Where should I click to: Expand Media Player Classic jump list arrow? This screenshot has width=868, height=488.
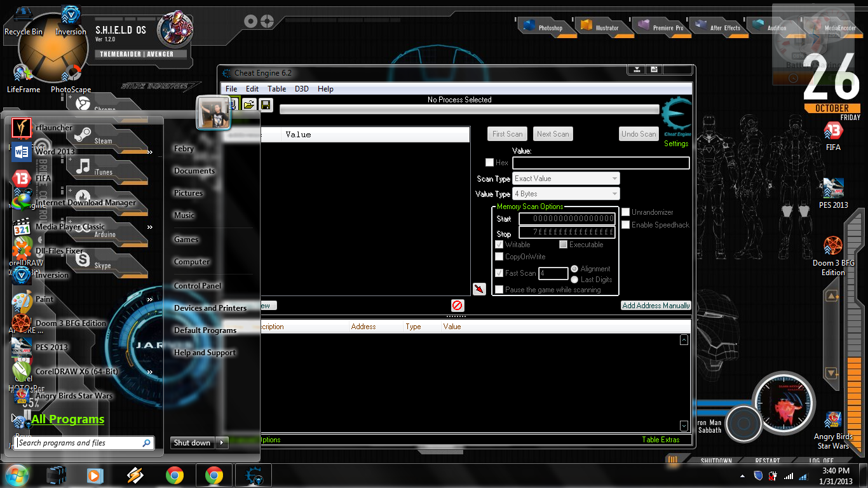tap(150, 227)
